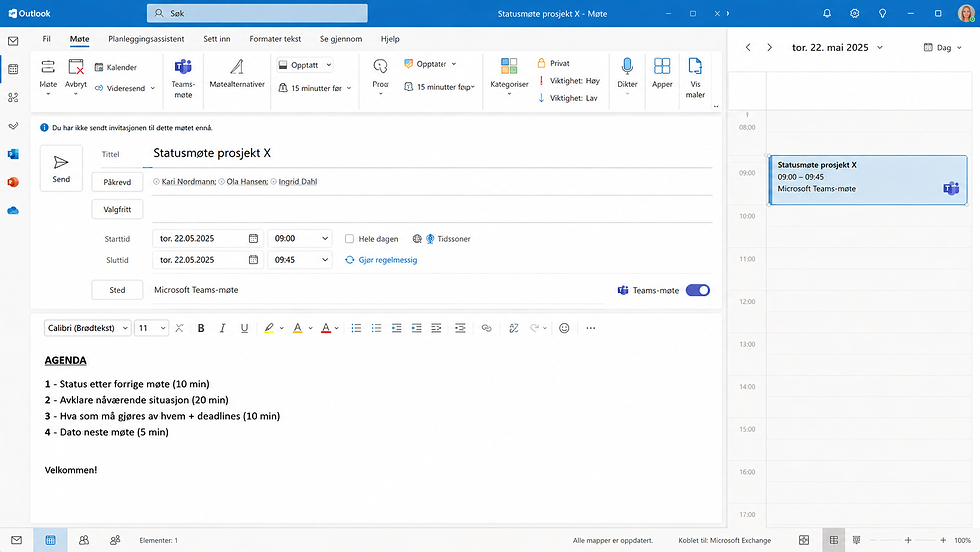Click the tips lightbulb icon
The image size is (980, 552).
[882, 13]
